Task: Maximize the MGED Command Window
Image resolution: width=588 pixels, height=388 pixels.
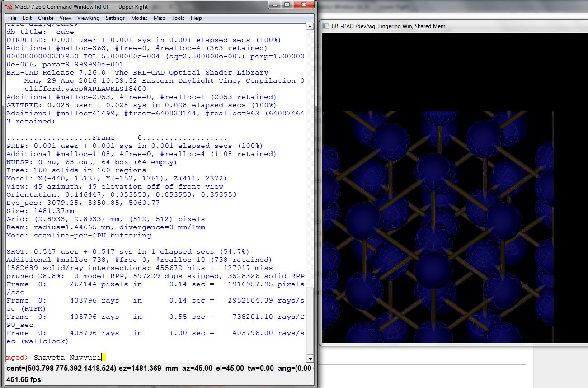Action: point(287,5)
